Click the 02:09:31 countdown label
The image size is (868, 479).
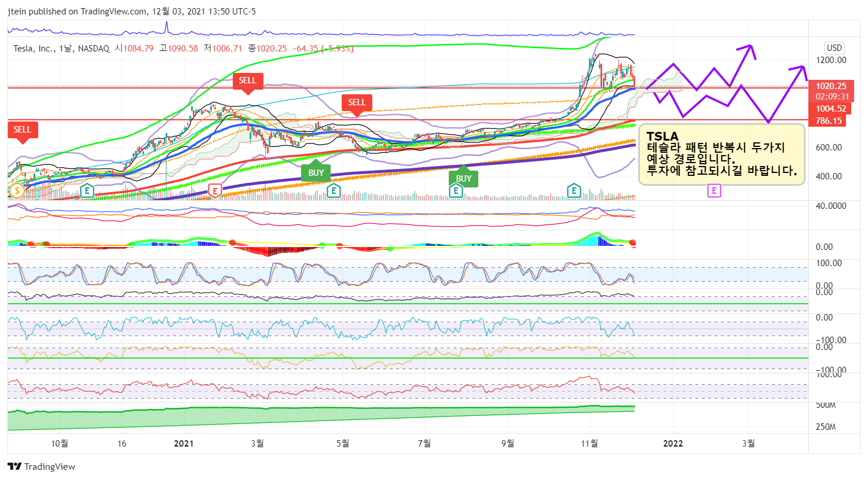pyautogui.click(x=831, y=97)
